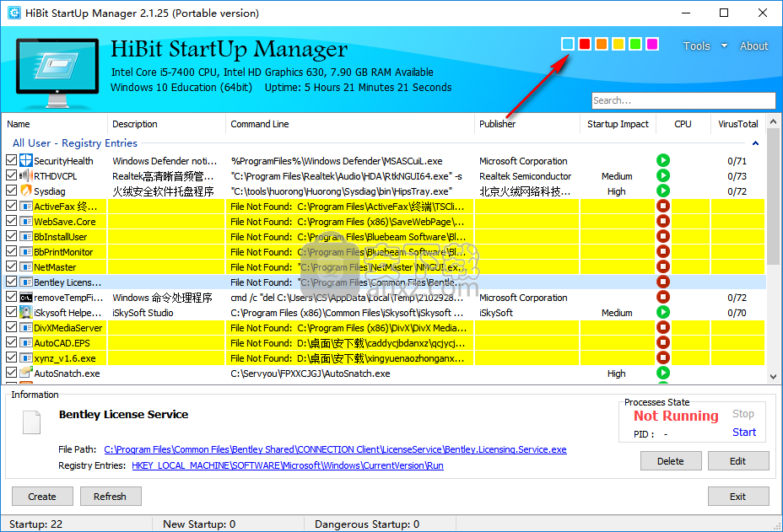
Task: Uncheck the RTHDVCPL startup checkbox
Action: pyautogui.click(x=12, y=175)
